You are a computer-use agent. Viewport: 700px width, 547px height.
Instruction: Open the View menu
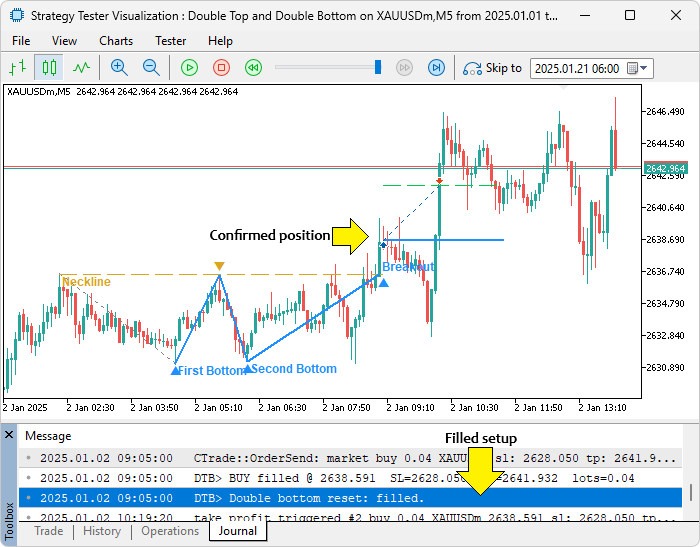pyautogui.click(x=64, y=41)
